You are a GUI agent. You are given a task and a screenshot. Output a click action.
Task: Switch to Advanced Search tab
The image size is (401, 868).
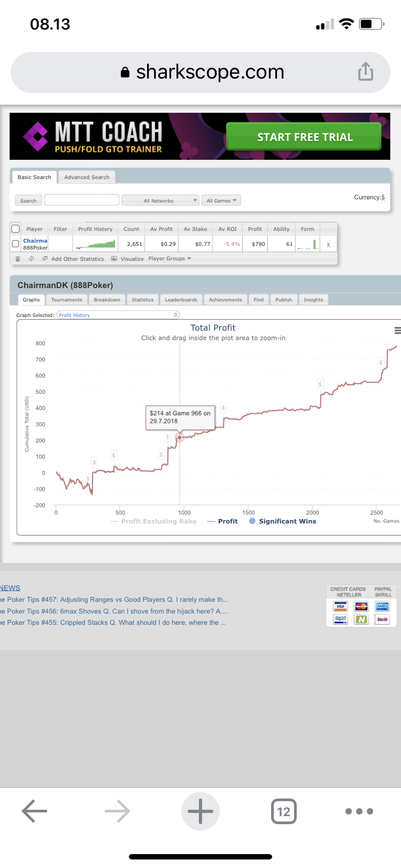pyautogui.click(x=87, y=177)
